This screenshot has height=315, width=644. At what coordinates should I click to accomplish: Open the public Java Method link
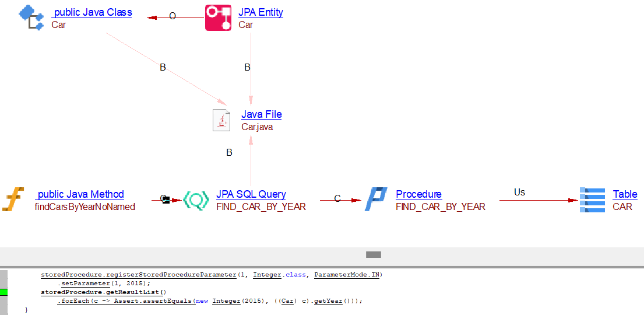(x=80, y=194)
